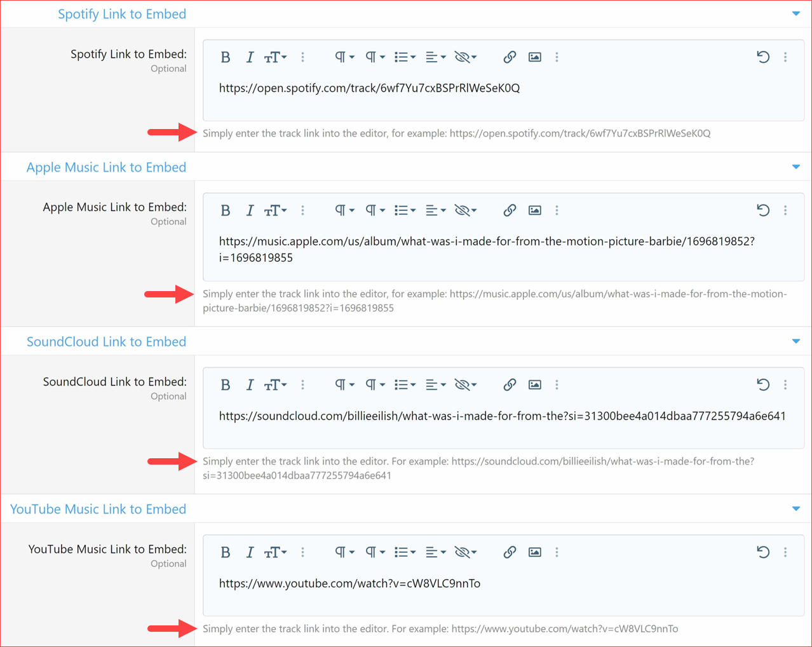
Task: Open the Insert Link icon in the Spotify editor
Action: (510, 57)
